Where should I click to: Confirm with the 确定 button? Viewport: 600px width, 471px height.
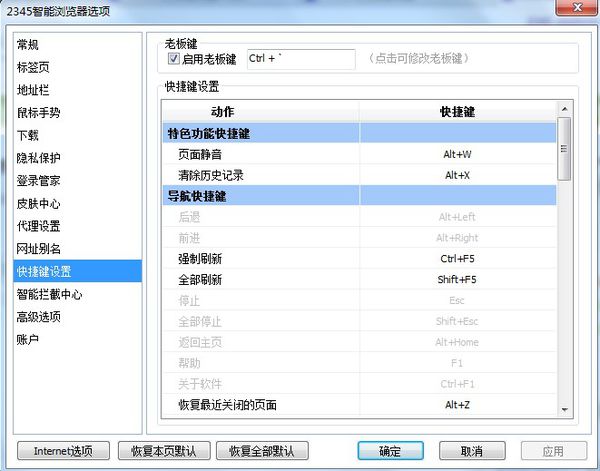(390, 451)
